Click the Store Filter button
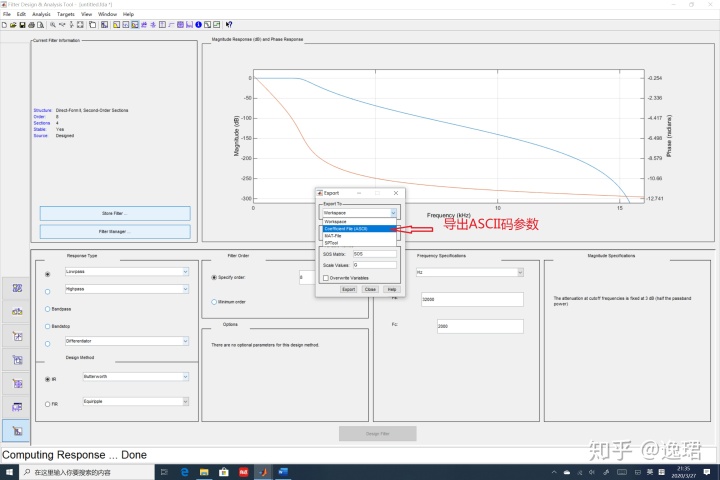The width and height of the screenshot is (720, 480). pos(115,214)
